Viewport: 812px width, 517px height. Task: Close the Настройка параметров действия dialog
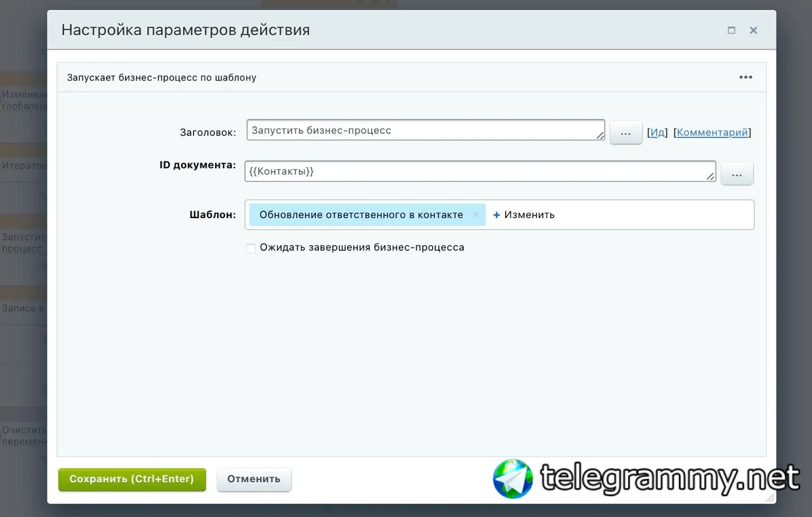tap(754, 30)
